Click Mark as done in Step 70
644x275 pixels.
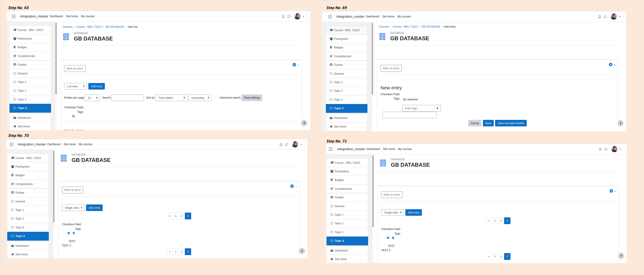(x=73, y=190)
